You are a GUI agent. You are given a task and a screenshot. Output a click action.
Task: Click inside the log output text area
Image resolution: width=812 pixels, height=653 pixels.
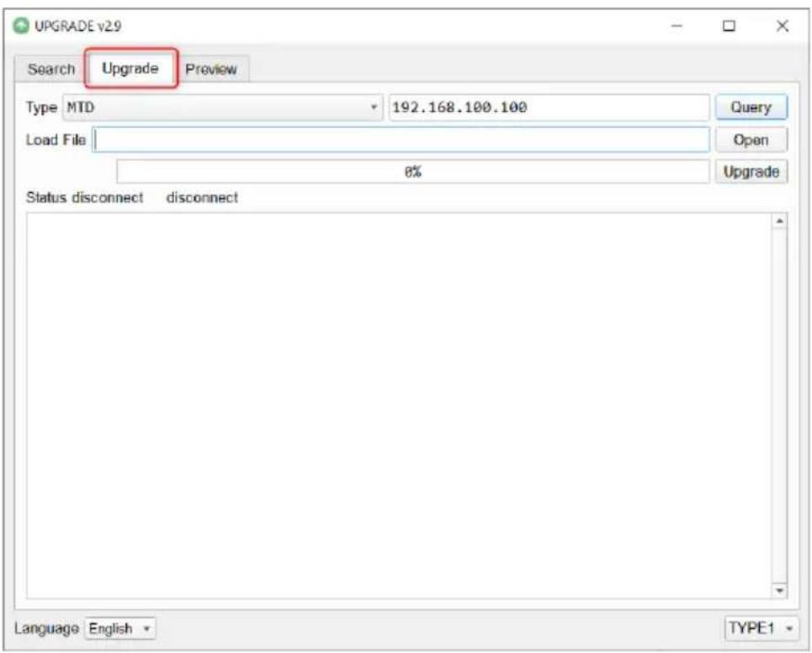(399, 406)
